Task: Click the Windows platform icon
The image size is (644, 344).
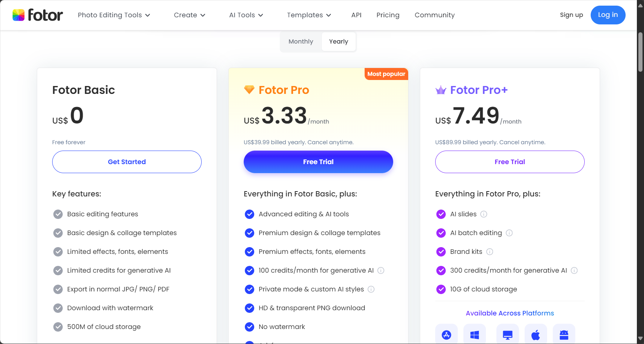Action: pyautogui.click(x=475, y=335)
